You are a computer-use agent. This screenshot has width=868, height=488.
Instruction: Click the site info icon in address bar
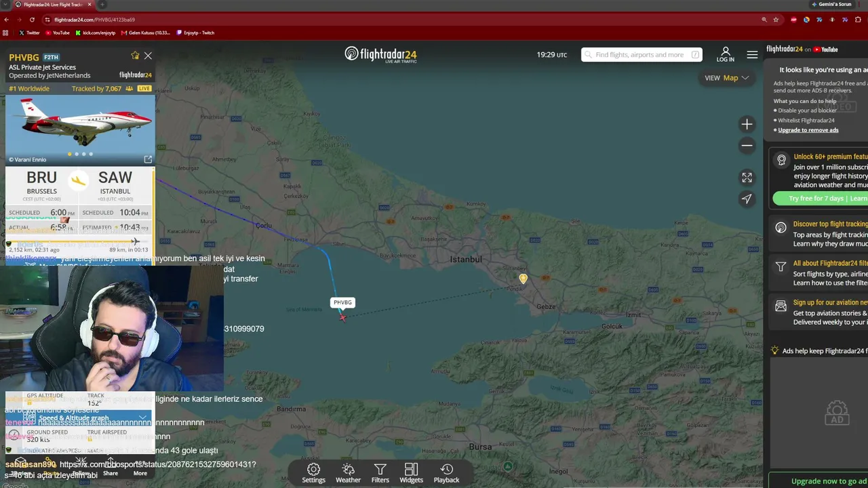(x=47, y=20)
